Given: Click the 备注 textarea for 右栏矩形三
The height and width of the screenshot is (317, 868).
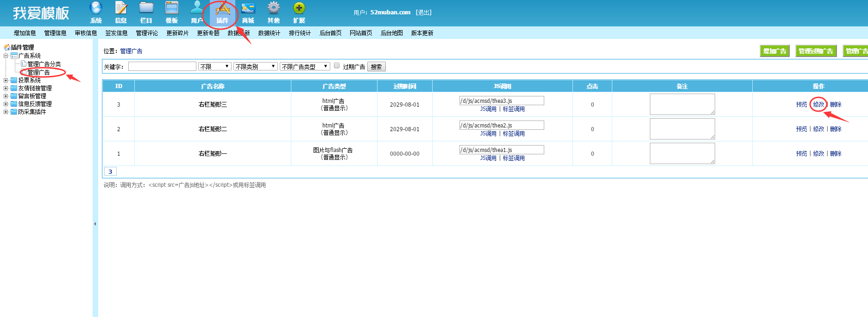Looking at the screenshot, I should tap(682, 104).
